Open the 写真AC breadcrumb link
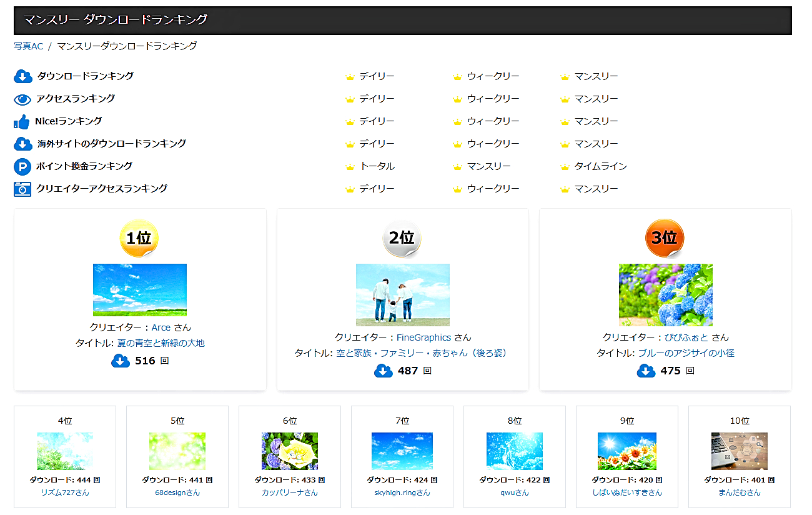 [x=28, y=46]
